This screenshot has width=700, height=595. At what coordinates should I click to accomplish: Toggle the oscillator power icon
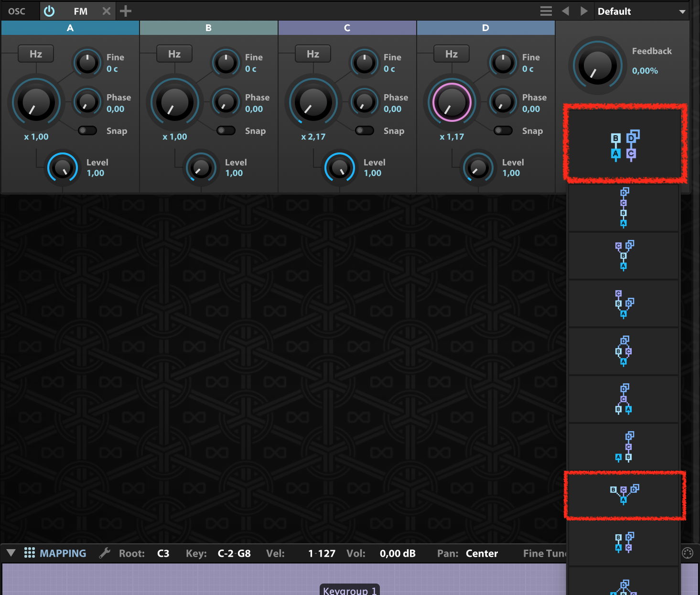coord(49,11)
